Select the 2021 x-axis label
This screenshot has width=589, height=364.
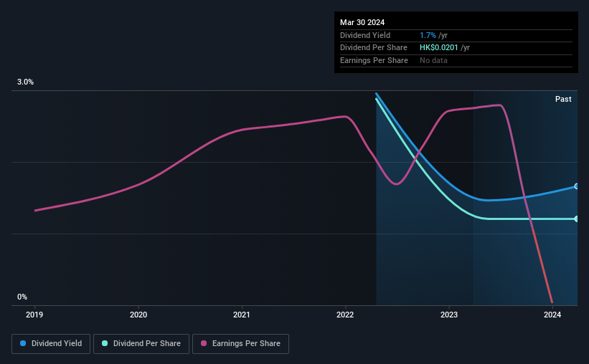242,315
